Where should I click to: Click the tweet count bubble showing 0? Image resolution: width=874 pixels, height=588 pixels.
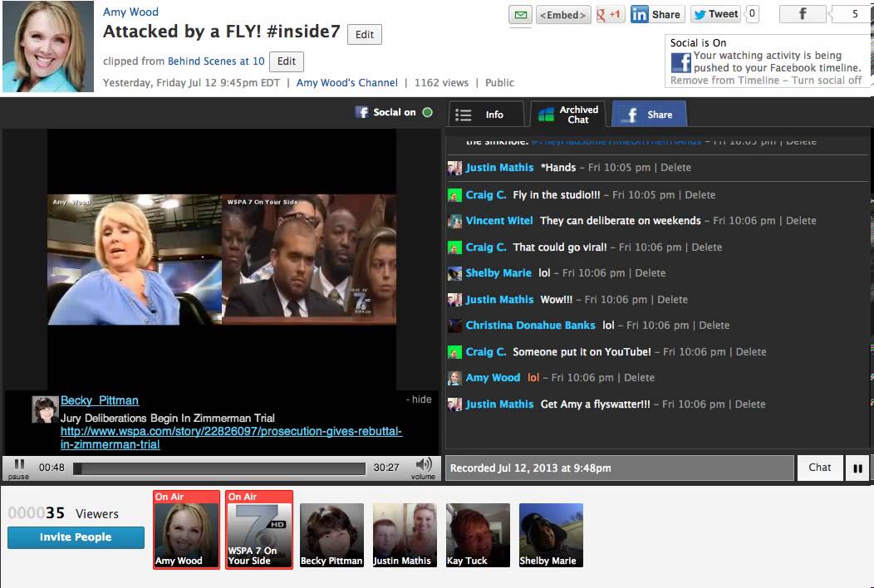(753, 14)
